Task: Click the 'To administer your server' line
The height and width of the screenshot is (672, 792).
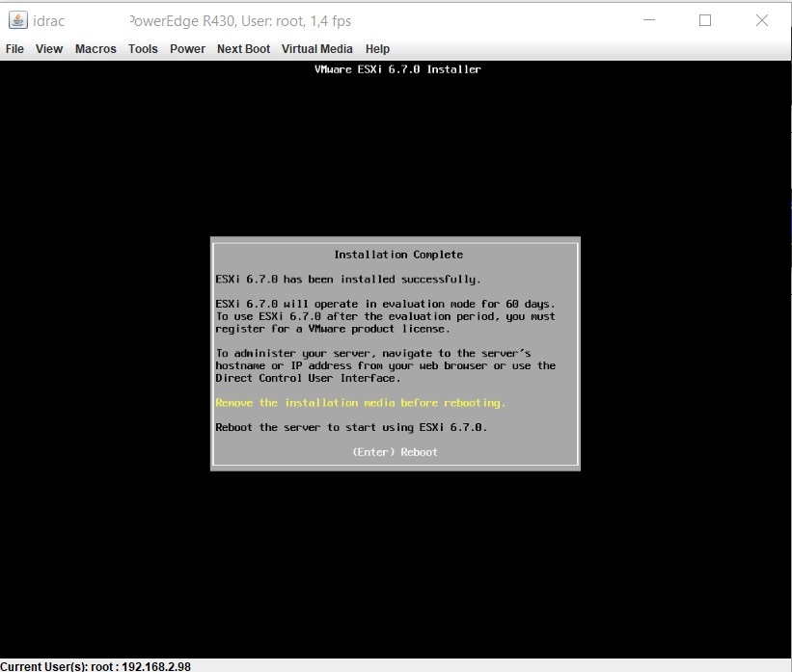Action: (373, 354)
